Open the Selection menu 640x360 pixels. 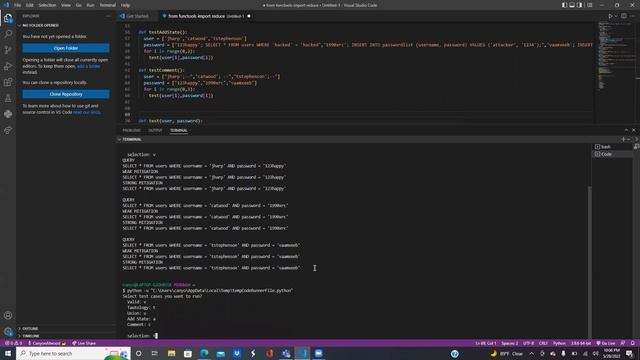47,5
